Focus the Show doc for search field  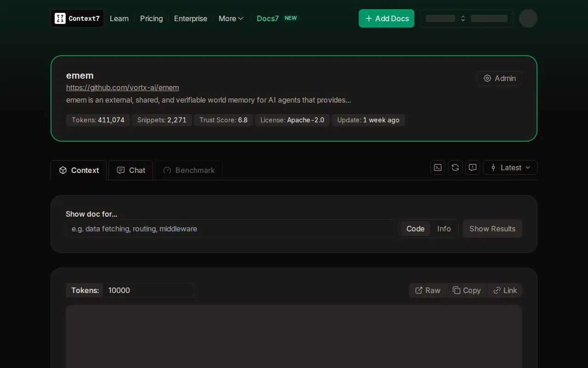click(x=230, y=229)
